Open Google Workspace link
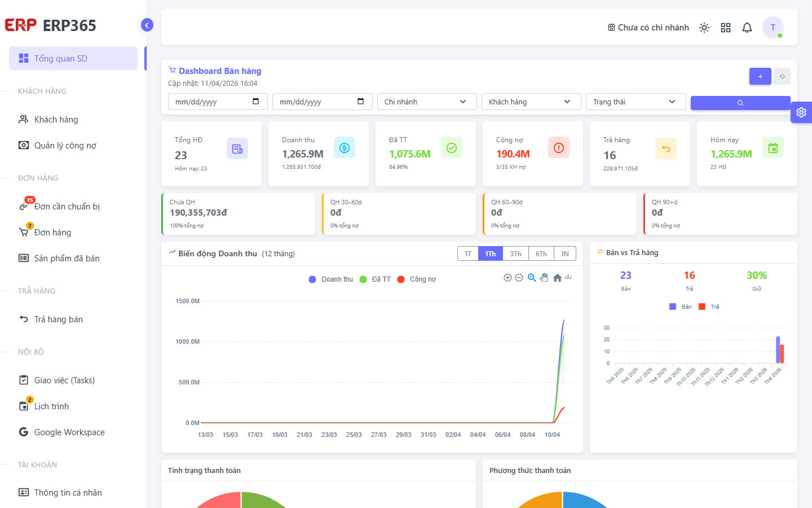This screenshot has height=508, width=812. click(73, 432)
